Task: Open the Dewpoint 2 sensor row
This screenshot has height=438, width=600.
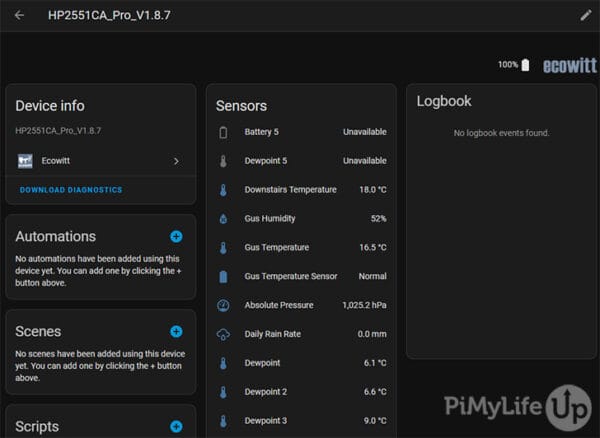Action: point(300,392)
